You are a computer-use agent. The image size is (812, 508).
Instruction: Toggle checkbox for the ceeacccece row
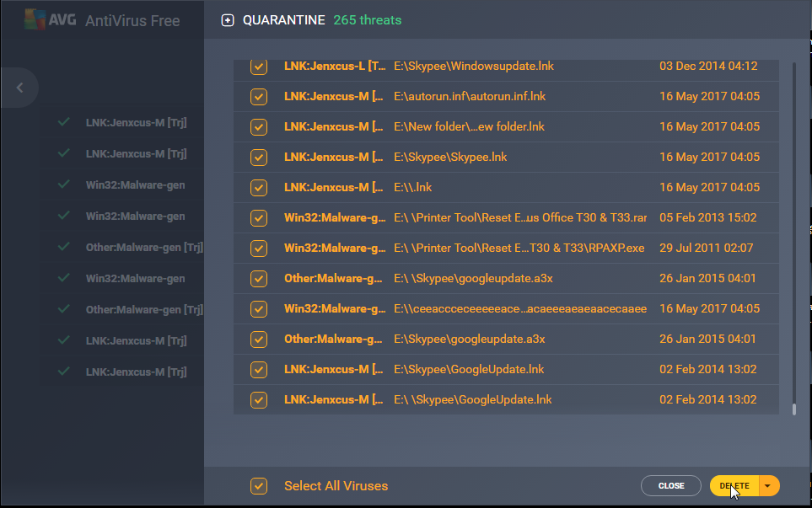[x=258, y=309]
